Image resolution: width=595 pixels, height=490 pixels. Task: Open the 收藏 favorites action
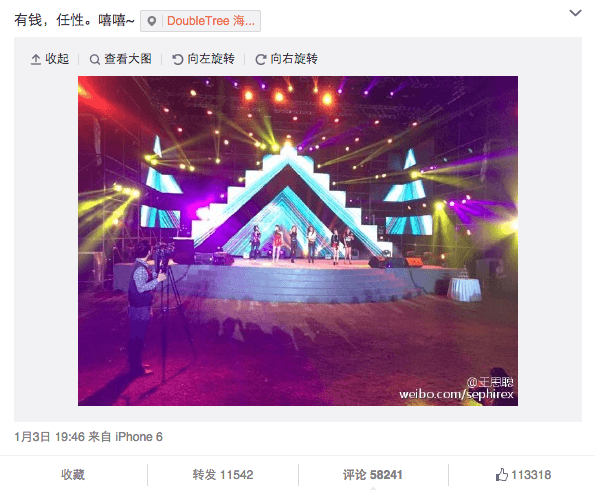[x=73, y=474]
